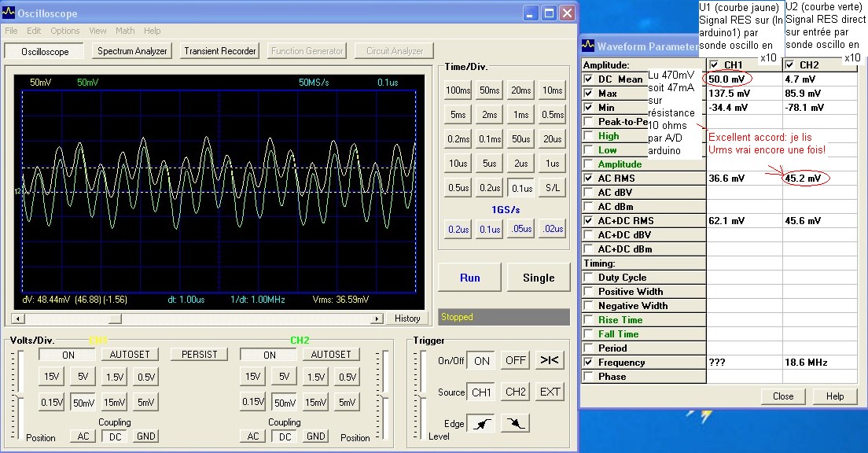The height and width of the screenshot is (453, 868).
Task: Click CH1 AUTOSET button
Action: (x=130, y=355)
